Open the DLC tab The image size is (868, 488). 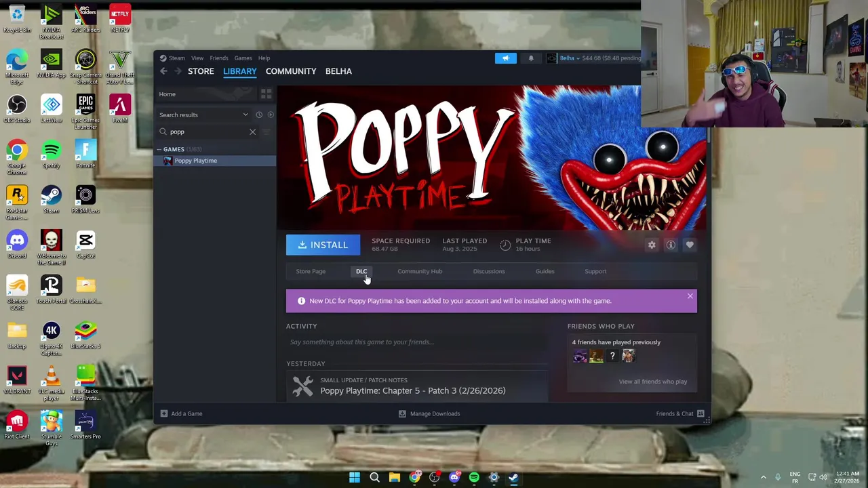(x=361, y=271)
